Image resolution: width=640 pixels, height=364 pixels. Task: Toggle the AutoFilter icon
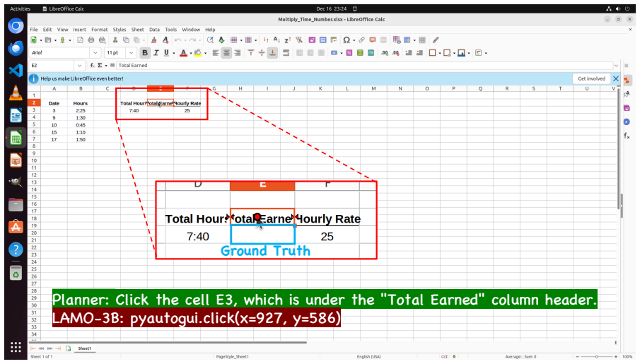[299, 40]
